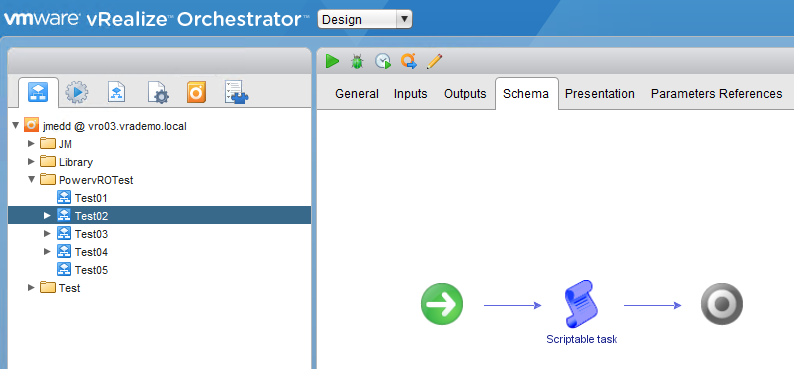Screen dimensions: 794x369
Task: Open the Parameters References tab
Action: click(717, 94)
